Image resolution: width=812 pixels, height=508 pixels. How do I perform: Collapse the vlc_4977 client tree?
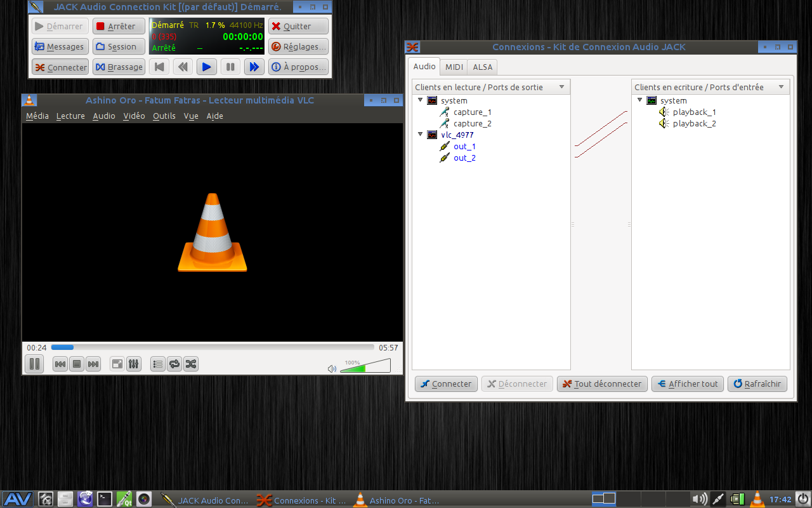click(x=420, y=135)
